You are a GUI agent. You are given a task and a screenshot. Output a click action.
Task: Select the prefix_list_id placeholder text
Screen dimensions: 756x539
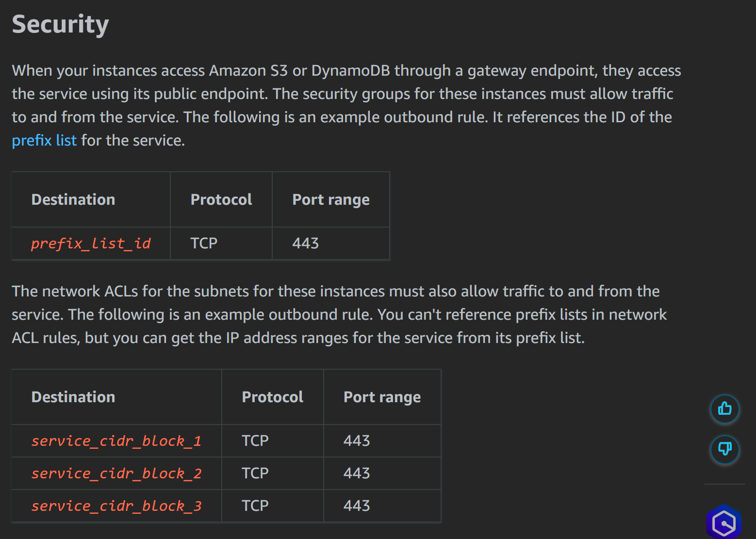(91, 243)
